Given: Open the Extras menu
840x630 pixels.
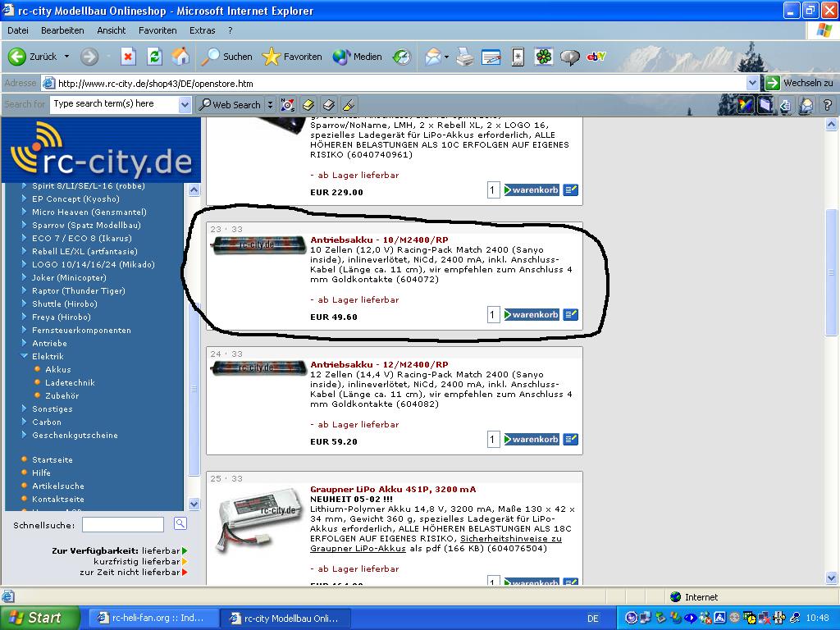Looking at the screenshot, I should coord(202,30).
